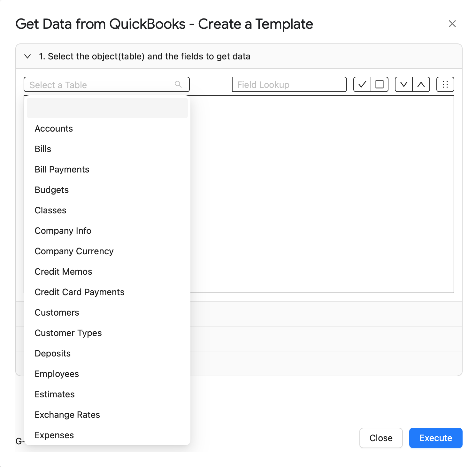Select Customer Types option

coord(107,333)
